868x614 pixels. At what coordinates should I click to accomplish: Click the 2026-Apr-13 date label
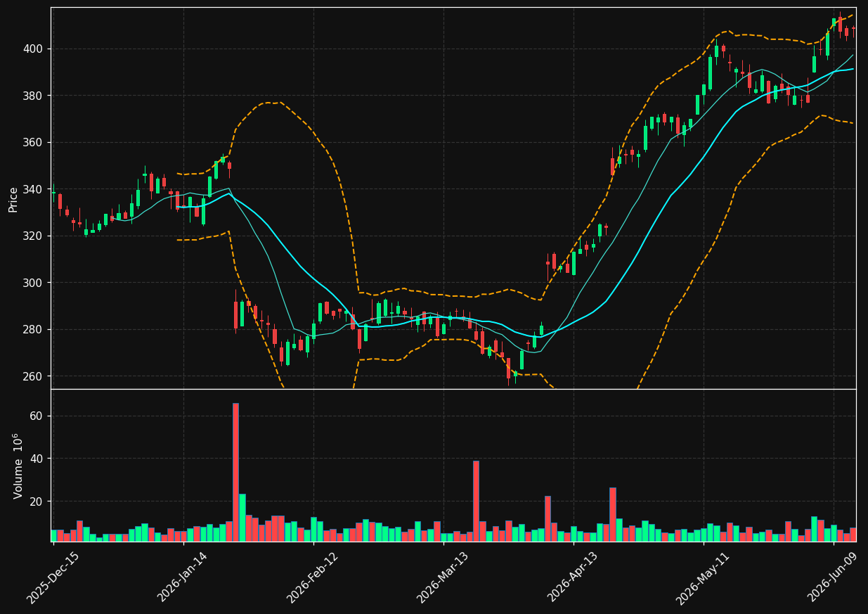click(x=574, y=577)
